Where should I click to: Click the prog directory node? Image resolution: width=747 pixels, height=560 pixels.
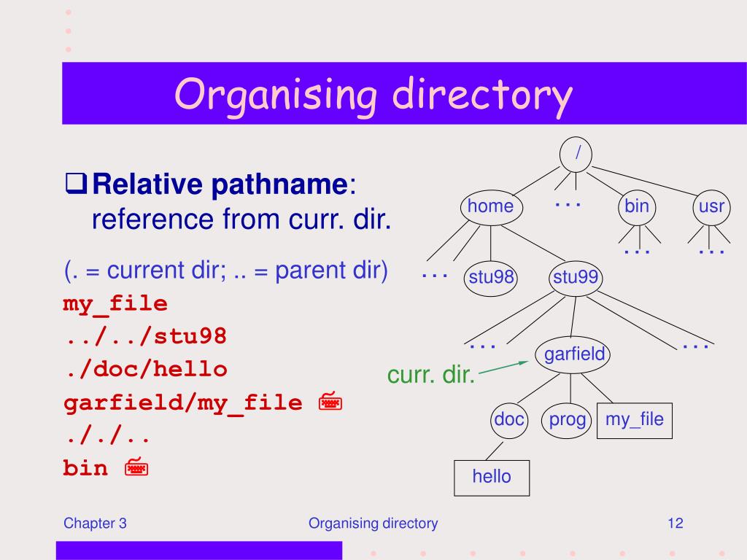[x=567, y=420]
